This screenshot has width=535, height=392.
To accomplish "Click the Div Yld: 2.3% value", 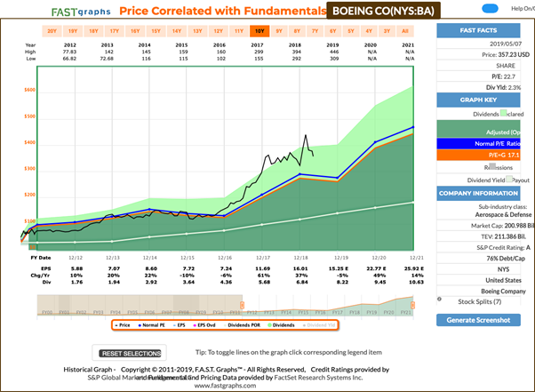I will (x=503, y=87).
